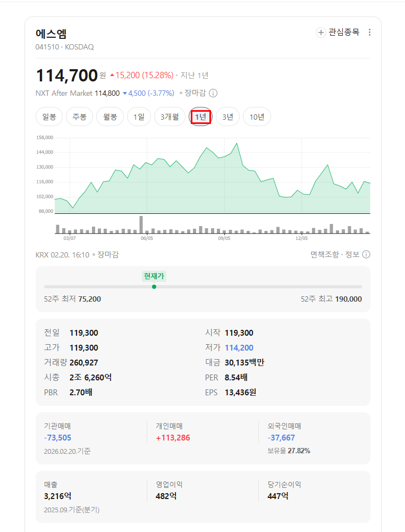Image resolution: width=405 pixels, height=532 pixels.
Task: Open the 면책조항 · 정보 link
Action: pyautogui.click(x=335, y=254)
